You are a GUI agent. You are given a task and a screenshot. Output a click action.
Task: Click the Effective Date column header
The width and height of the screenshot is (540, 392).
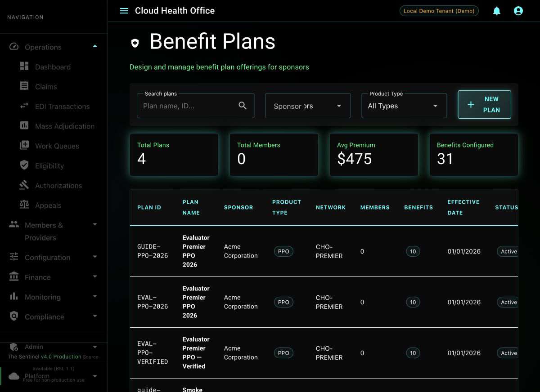[463, 207]
